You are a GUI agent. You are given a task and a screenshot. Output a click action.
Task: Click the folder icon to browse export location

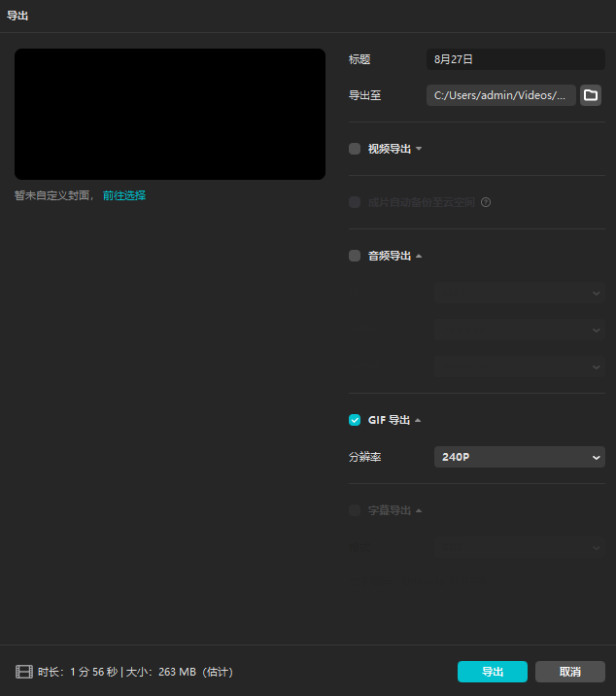[591, 95]
